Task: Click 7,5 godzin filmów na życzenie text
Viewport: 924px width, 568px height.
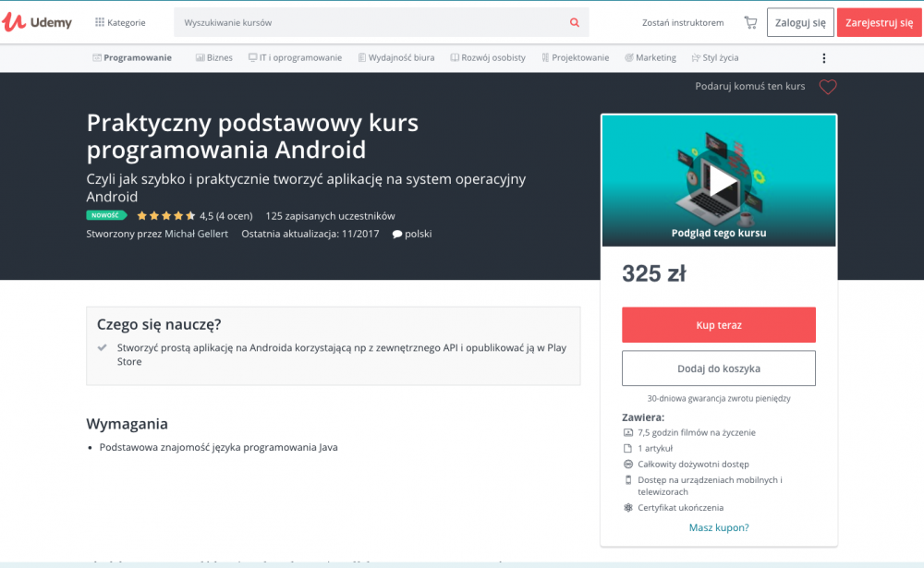Action: [697, 432]
